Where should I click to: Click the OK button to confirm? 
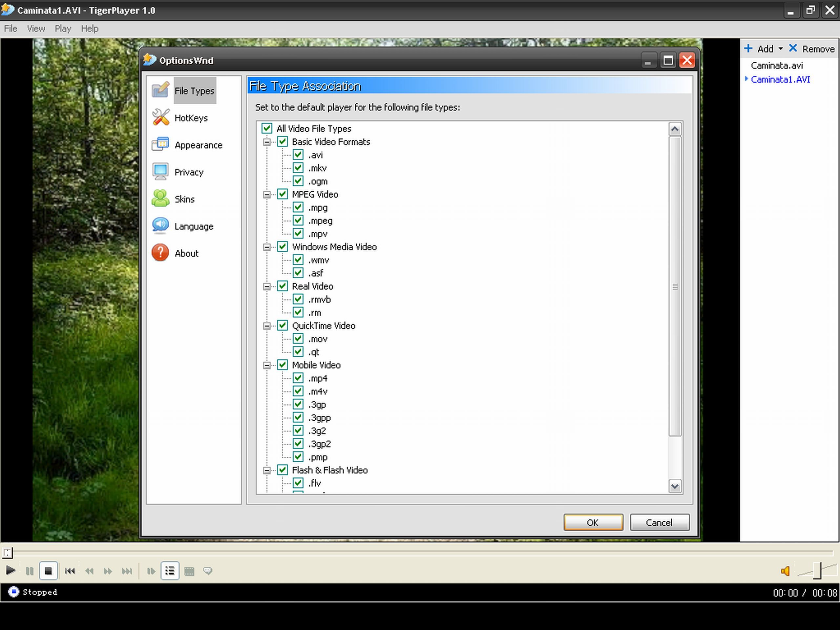pyautogui.click(x=593, y=523)
